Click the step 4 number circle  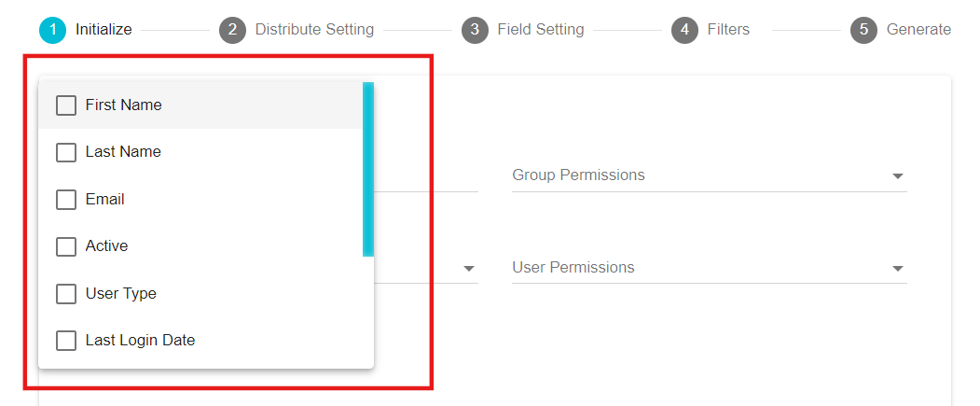pos(685,30)
